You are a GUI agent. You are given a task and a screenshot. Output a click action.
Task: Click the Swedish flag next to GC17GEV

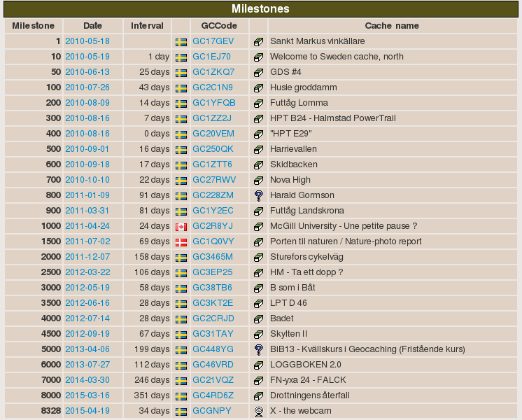point(181,42)
